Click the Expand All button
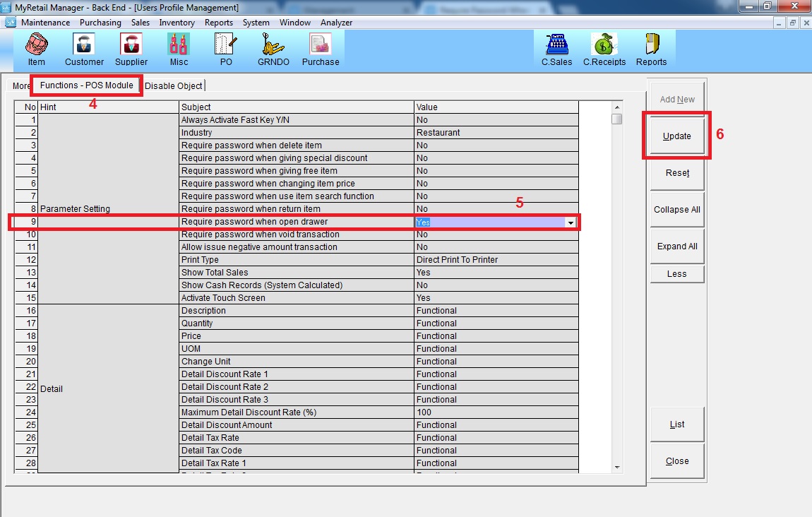This screenshot has height=517, width=812. [677, 246]
